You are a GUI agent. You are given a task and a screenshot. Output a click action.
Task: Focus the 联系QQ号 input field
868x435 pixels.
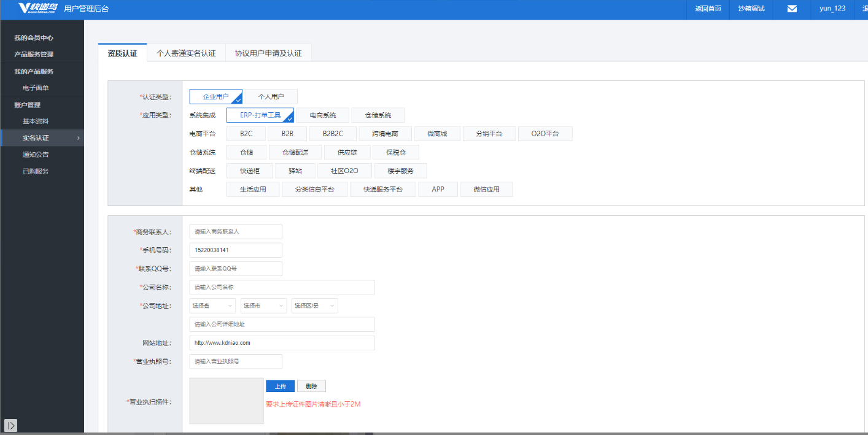point(236,269)
